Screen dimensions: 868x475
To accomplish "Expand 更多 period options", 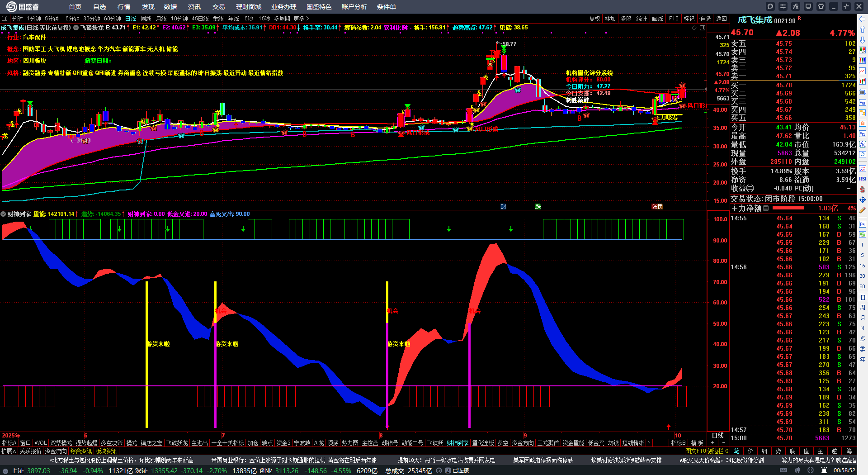I will pos(301,19).
